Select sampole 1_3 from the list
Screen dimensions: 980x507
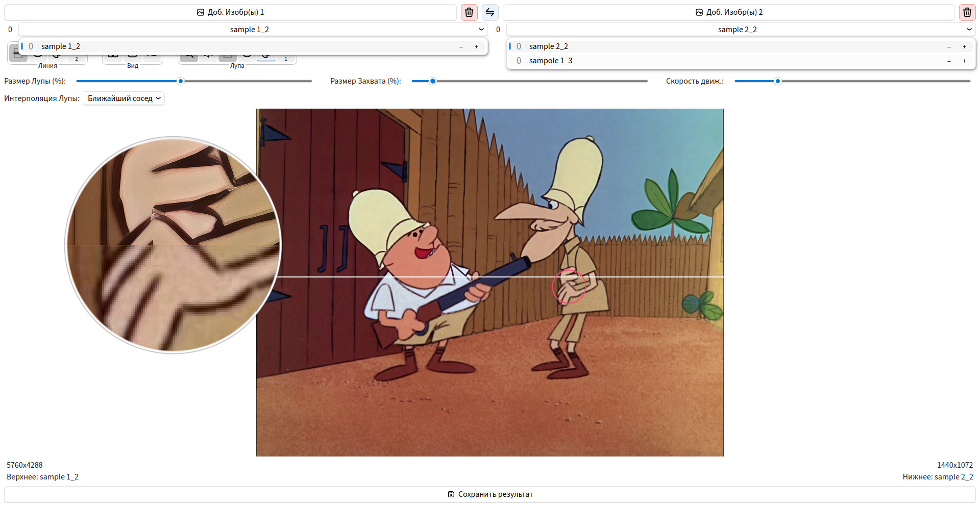[550, 61]
